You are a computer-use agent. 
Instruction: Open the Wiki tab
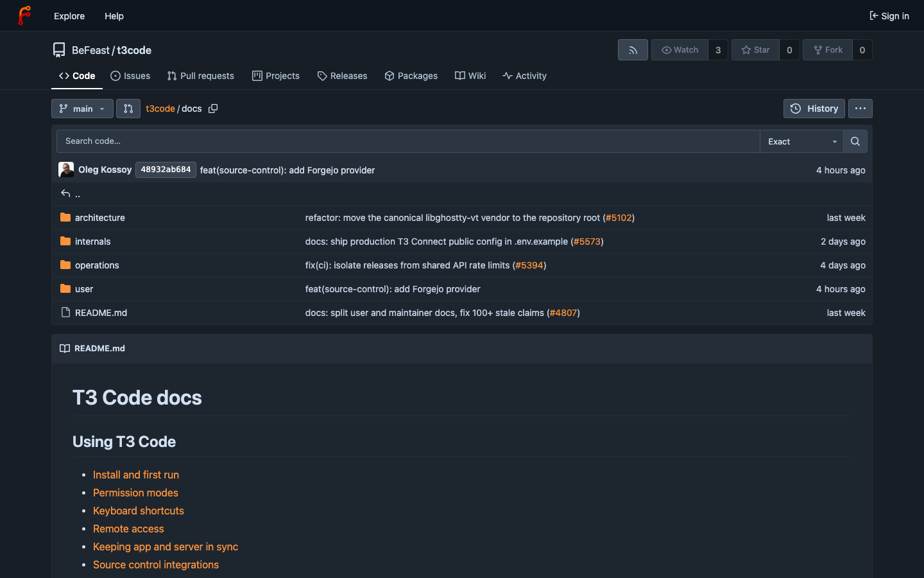pyautogui.click(x=470, y=76)
